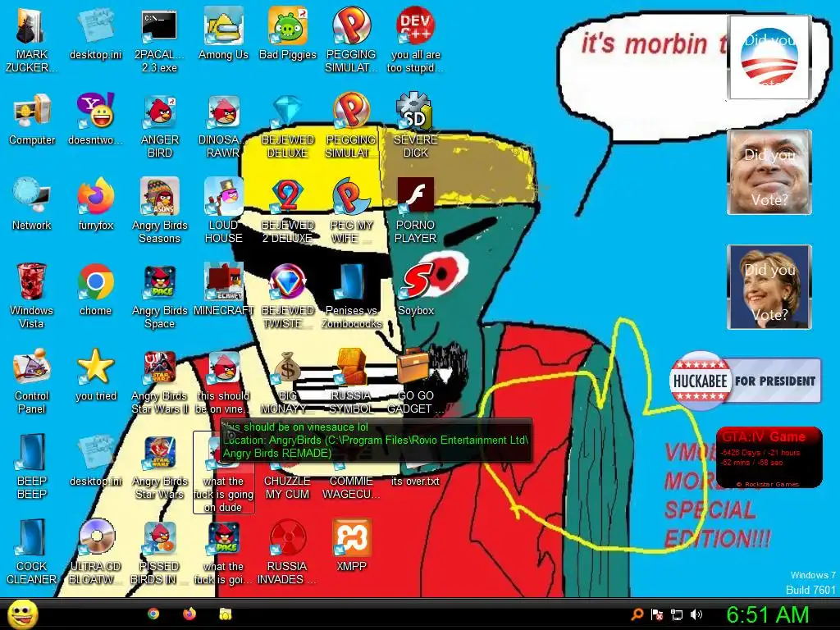The image size is (840, 630).
Task: Open the desktop.ini file beside MARK ZUCKER
Action: pos(95,34)
